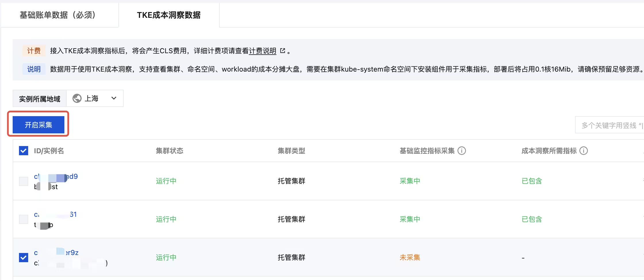
Task: Select the TKE成本洞察数据 tab
Action: (169, 15)
